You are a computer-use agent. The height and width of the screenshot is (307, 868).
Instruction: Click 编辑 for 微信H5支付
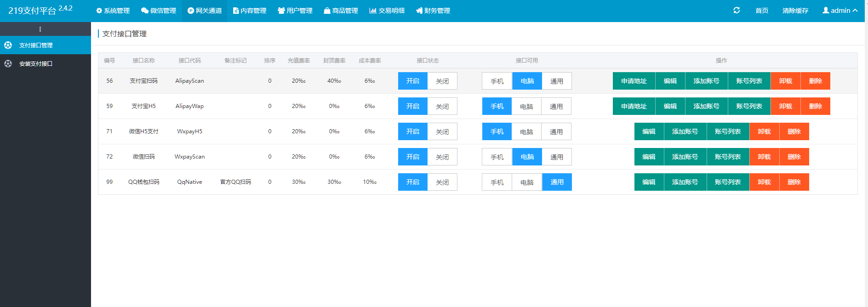649,131
